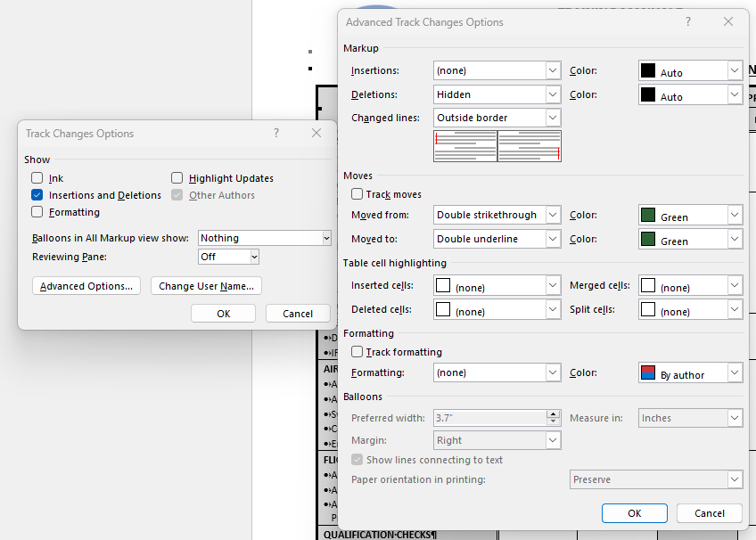Open the Balloons Margin dropdown
This screenshot has width=756, height=540.
497,440
